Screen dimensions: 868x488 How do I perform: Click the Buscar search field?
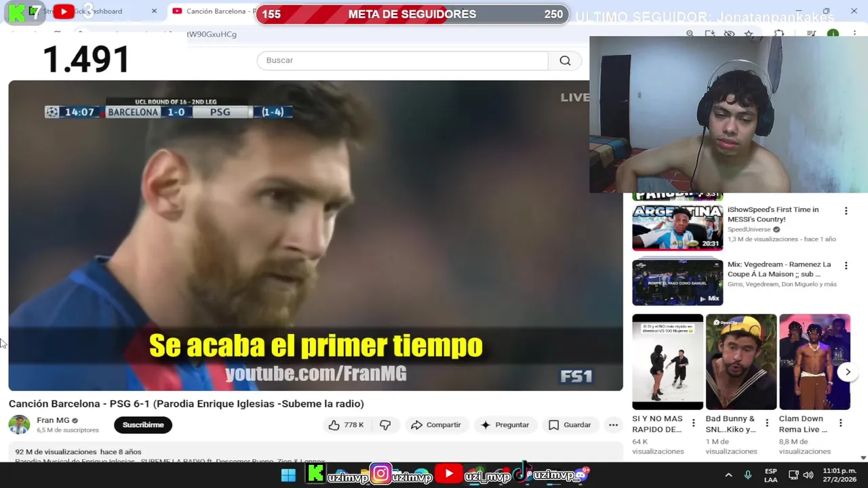coord(402,60)
